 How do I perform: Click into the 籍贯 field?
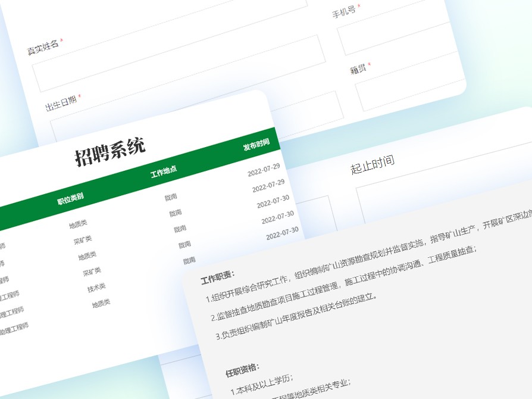(x=411, y=89)
